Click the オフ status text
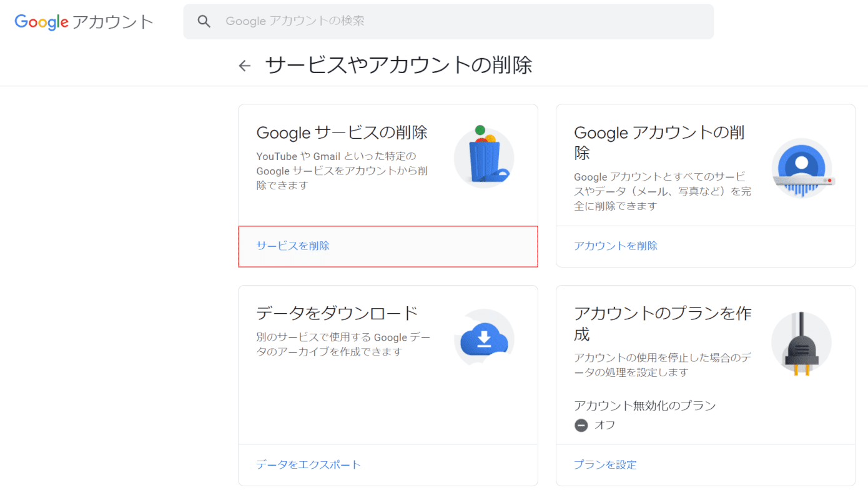 pyautogui.click(x=604, y=425)
